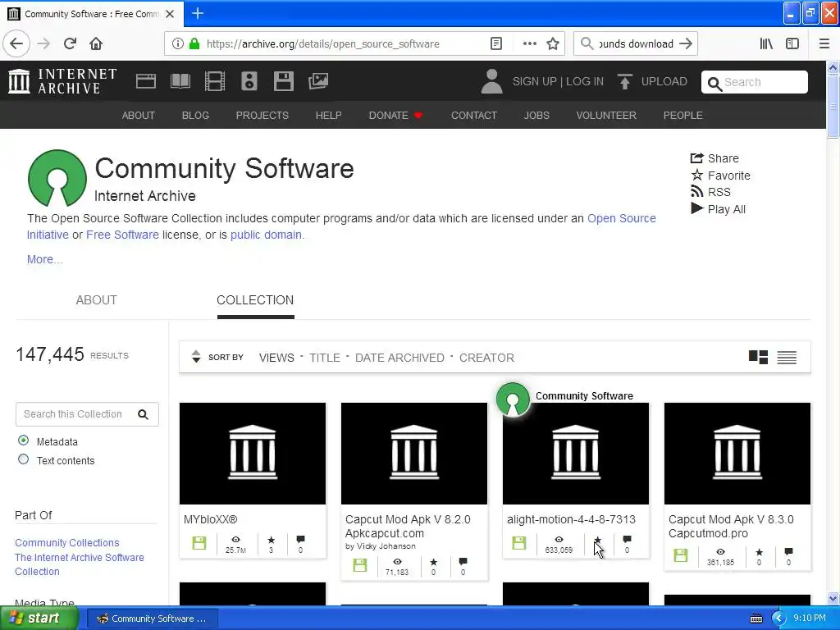Switch to the ABOUT tab

97,300
